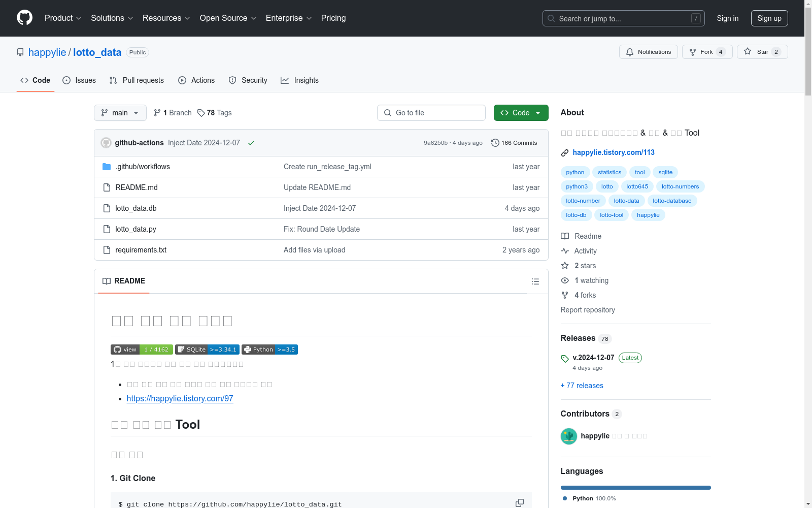This screenshot has height=508, width=812.
Task: Open the README.md file
Action: point(137,187)
